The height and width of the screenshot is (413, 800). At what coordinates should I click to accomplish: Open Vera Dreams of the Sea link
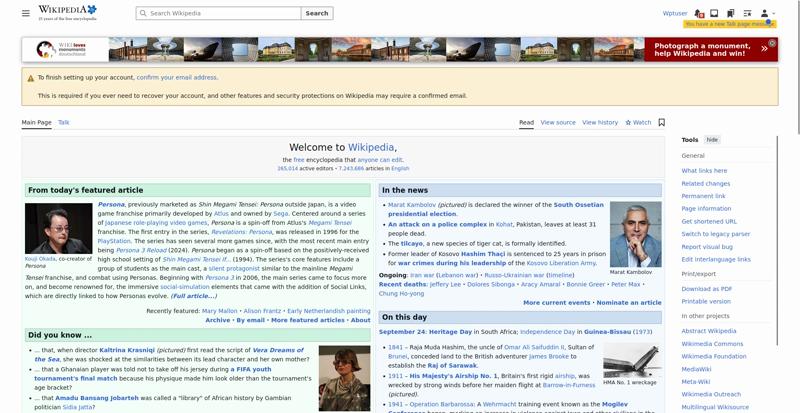pyautogui.click(x=168, y=355)
